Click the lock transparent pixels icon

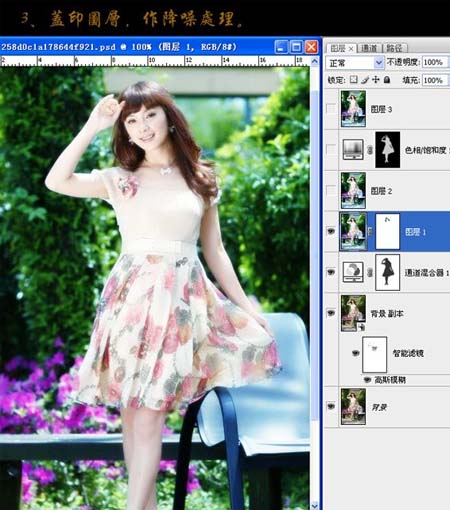point(354,80)
